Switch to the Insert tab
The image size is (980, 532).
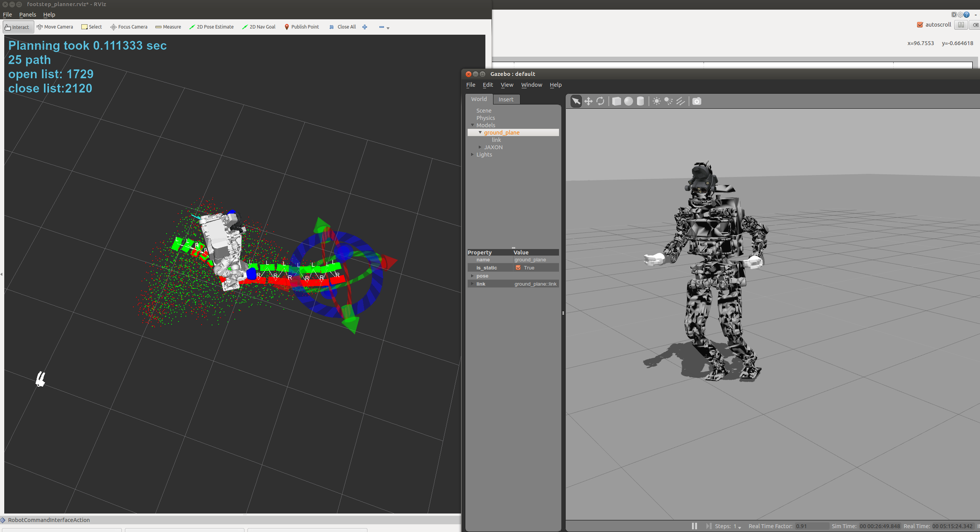coord(506,99)
